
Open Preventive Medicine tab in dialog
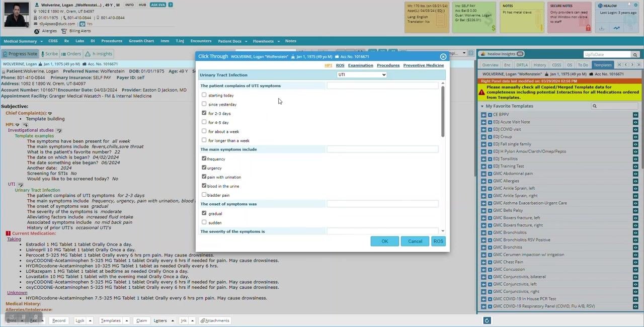coord(424,65)
